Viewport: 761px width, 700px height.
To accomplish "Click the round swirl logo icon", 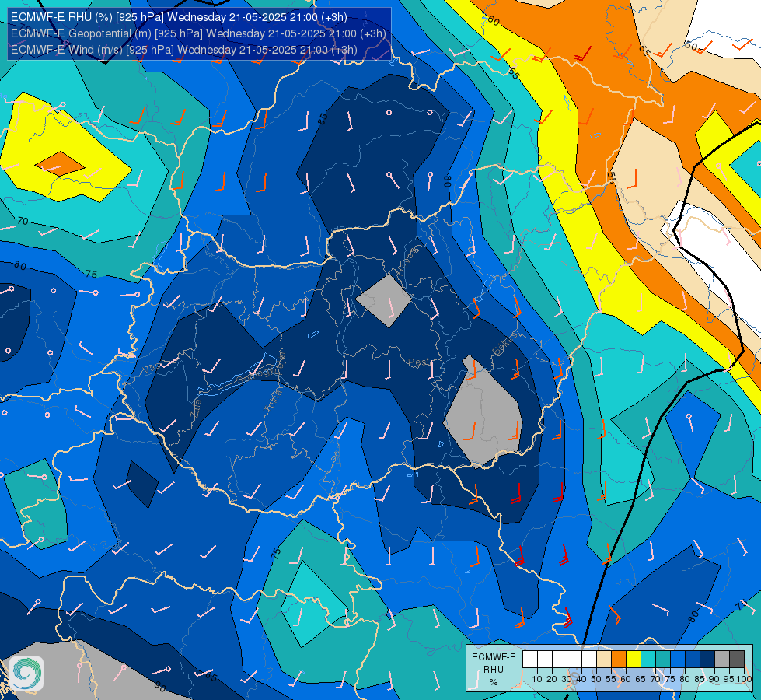I will click(x=26, y=674).
